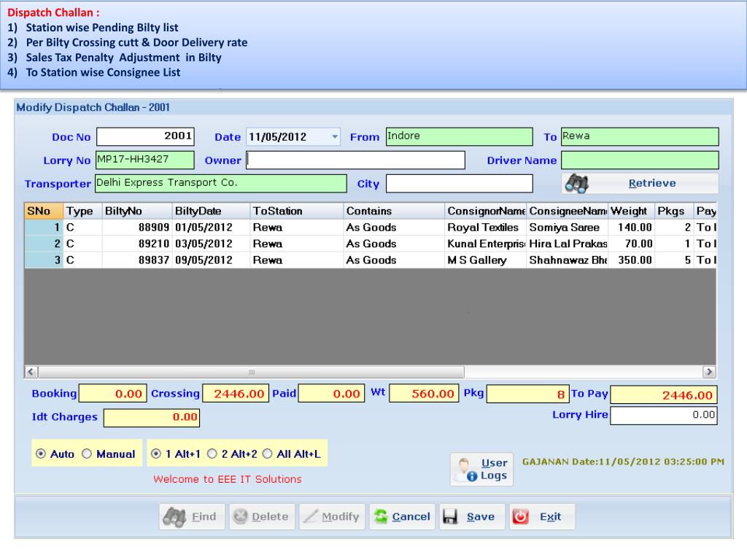Click the Cancel button label

[x=411, y=517]
